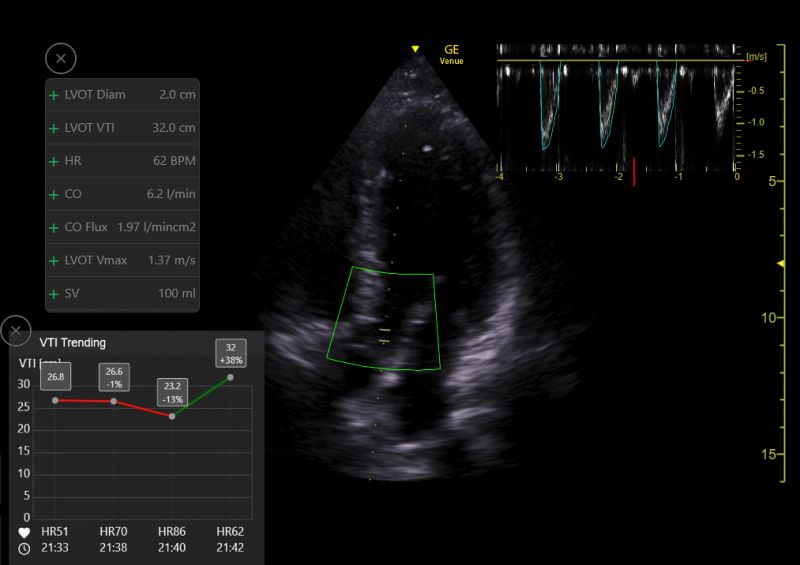Click the 26.6 -1% trend data label
The image size is (800, 565).
coord(114,378)
